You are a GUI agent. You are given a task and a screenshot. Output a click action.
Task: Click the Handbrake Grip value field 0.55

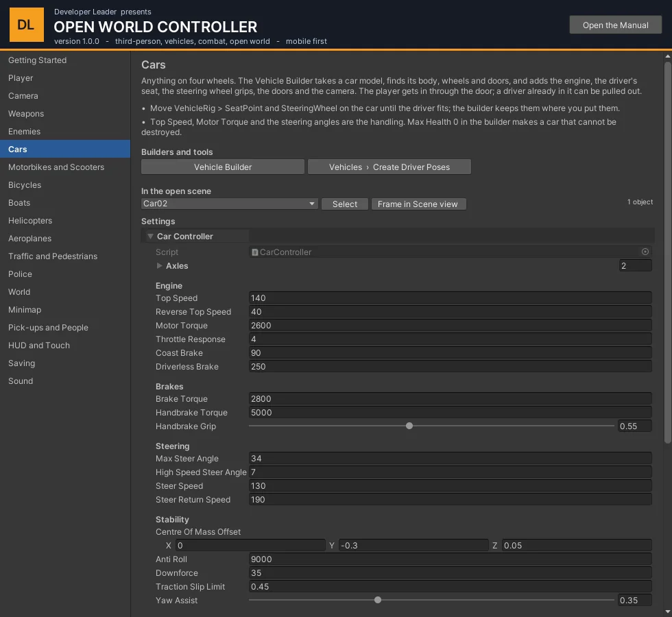coord(635,426)
